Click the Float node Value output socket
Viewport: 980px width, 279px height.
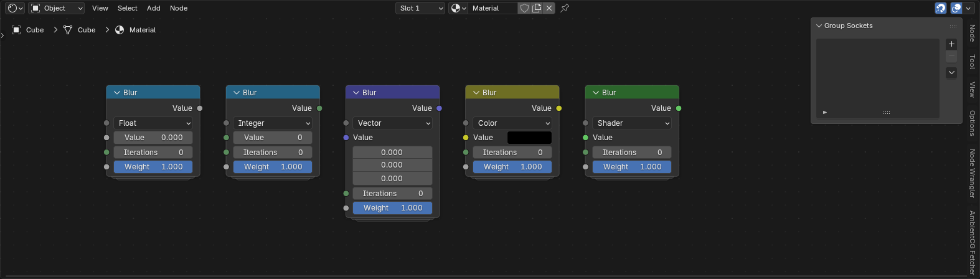point(200,108)
